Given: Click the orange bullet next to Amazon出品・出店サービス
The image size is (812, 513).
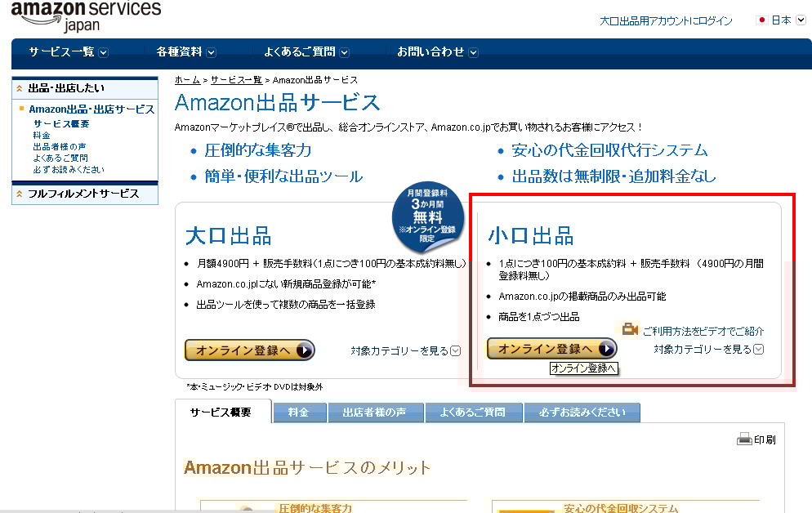Looking at the screenshot, I should pos(22,108).
